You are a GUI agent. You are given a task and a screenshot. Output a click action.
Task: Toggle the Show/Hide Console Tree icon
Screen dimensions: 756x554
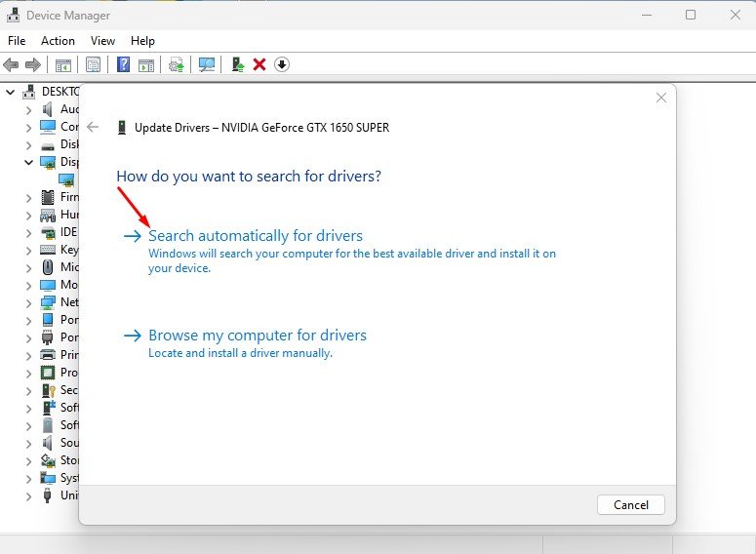coord(63,64)
